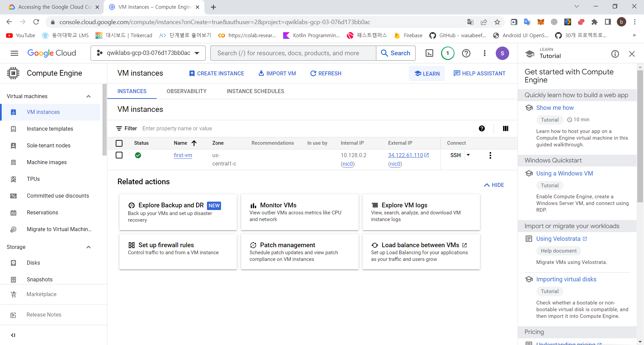This screenshot has width=644, height=345.
Task: Click CREATE INSTANCE button
Action: click(216, 73)
